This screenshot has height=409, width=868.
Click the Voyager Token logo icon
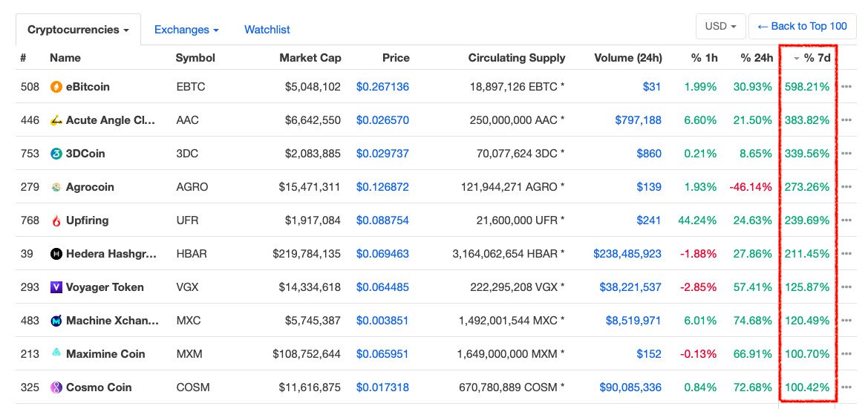coord(56,287)
